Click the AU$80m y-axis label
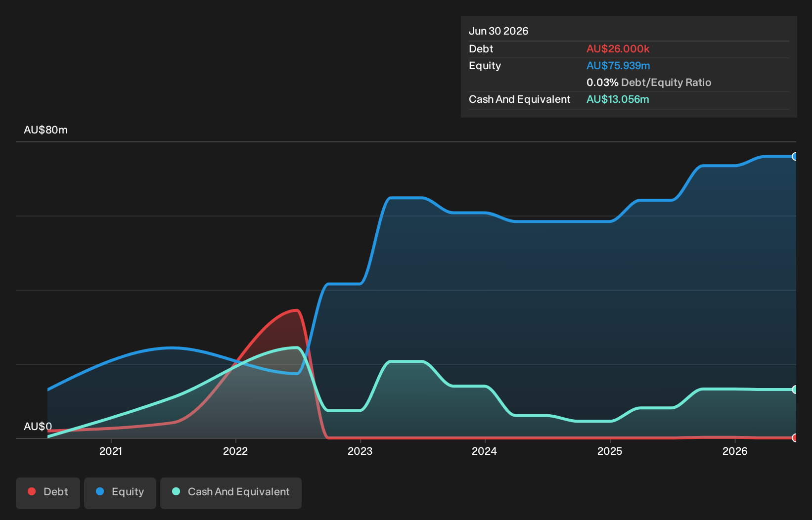 tap(45, 130)
